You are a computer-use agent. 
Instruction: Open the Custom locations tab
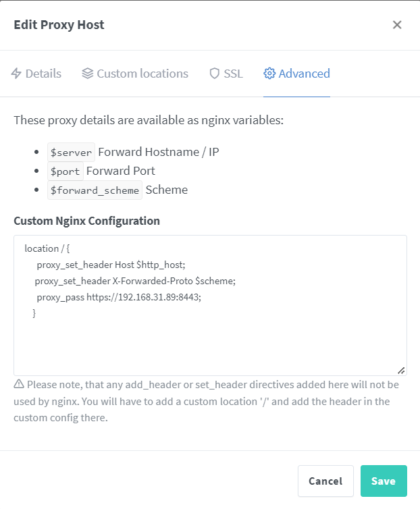135,74
